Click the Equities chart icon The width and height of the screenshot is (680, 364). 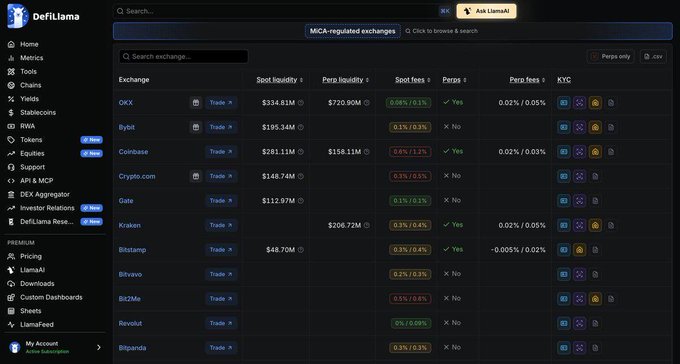coord(11,154)
